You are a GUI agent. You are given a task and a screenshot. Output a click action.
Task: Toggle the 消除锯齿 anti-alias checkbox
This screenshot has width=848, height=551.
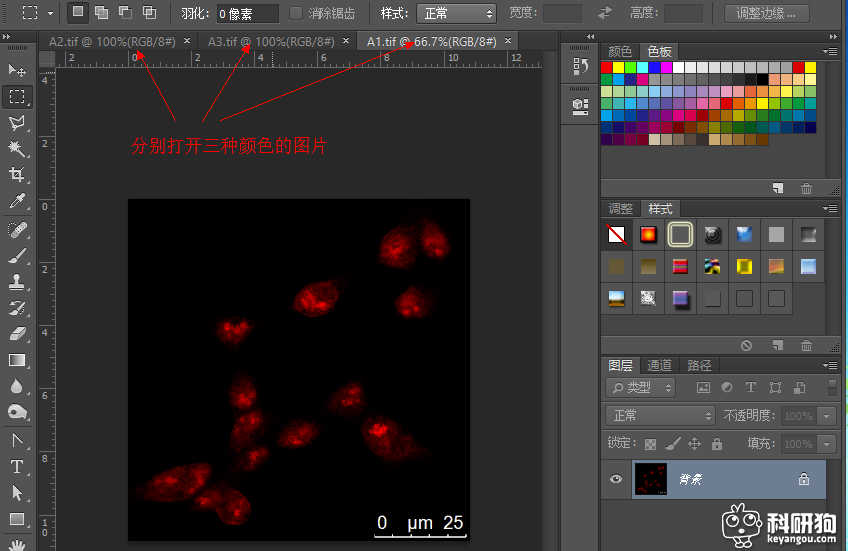(296, 14)
